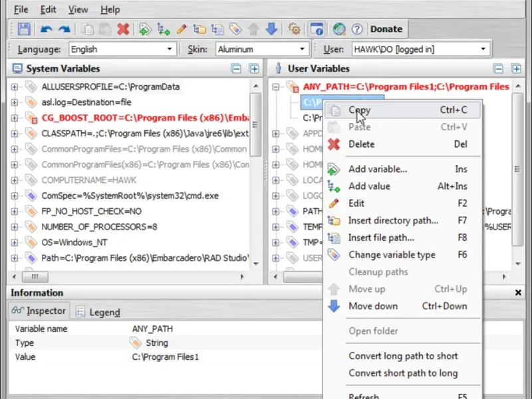This screenshot has height=399, width=532.
Task: Expand the CLASSPATH variable node
Action: pyautogui.click(x=14, y=134)
